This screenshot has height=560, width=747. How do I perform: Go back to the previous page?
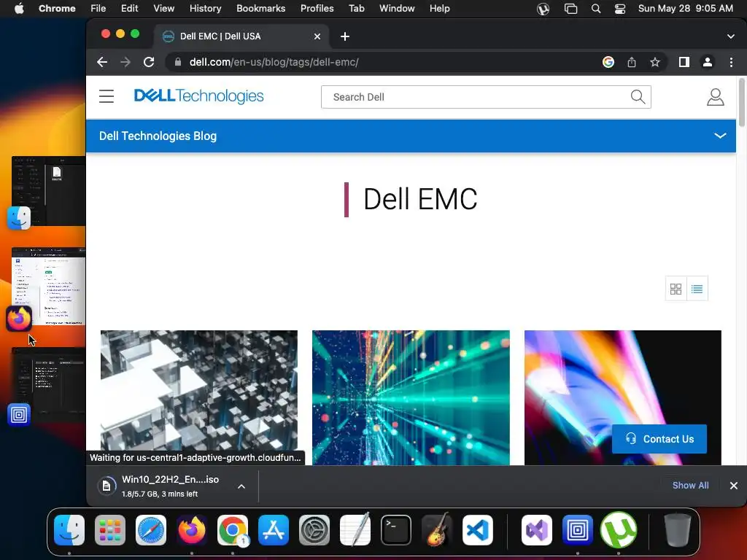pyautogui.click(x=102, y=62)
